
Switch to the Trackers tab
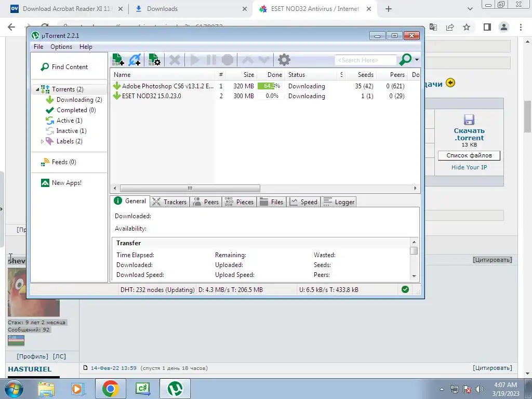click(169, 202)
